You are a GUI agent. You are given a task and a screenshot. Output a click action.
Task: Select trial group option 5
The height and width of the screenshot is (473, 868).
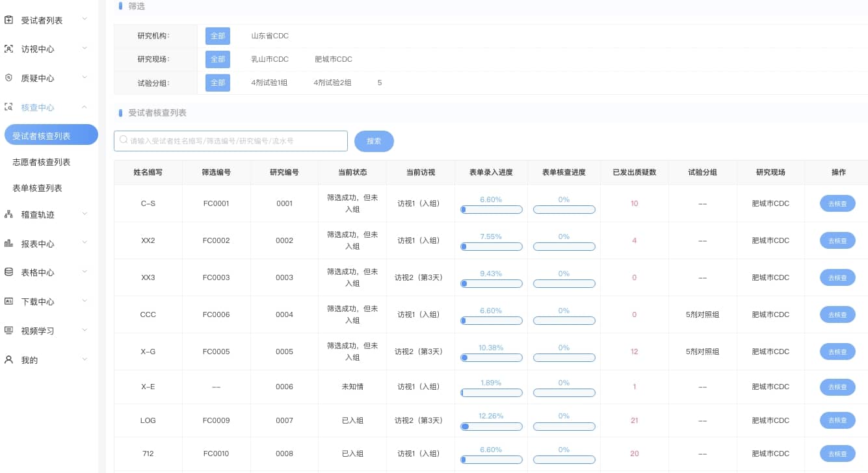(x=380, y=83)
